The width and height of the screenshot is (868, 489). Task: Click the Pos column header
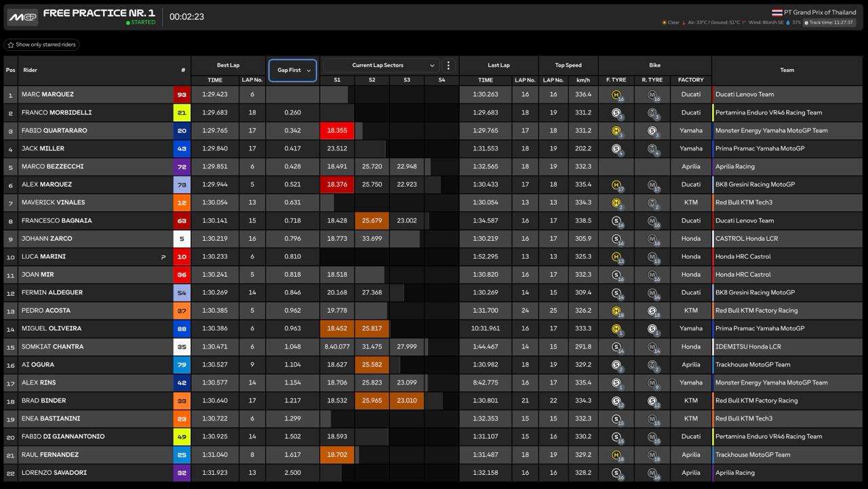pos(10,70)
